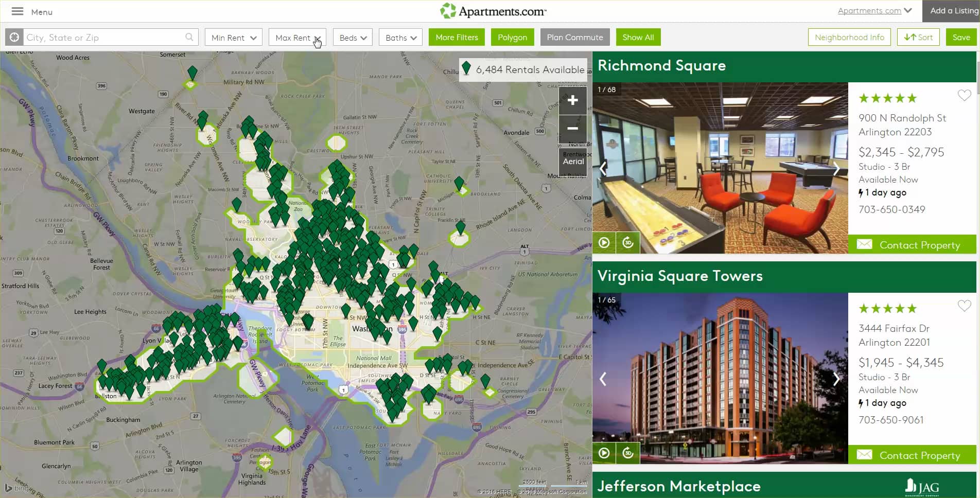
Task: Click the Richmond Square five-star rating
Action: 888,98
